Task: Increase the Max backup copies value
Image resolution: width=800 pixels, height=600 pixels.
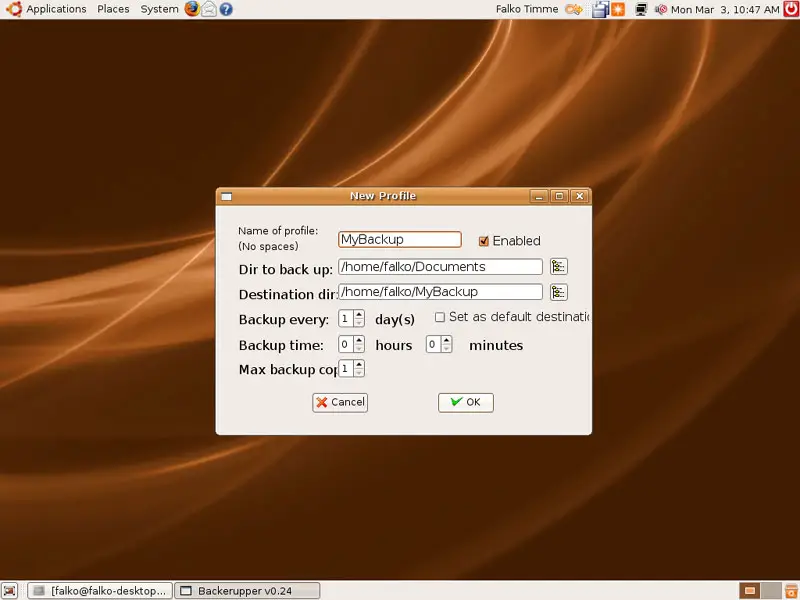Action: (359, 364)
